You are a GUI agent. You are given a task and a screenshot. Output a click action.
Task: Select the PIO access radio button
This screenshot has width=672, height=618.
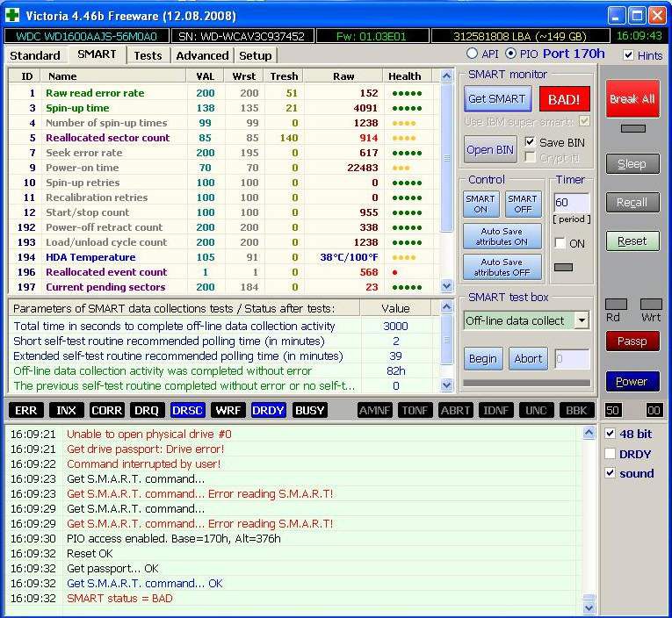pyautogui.click(x=510, y=54)
